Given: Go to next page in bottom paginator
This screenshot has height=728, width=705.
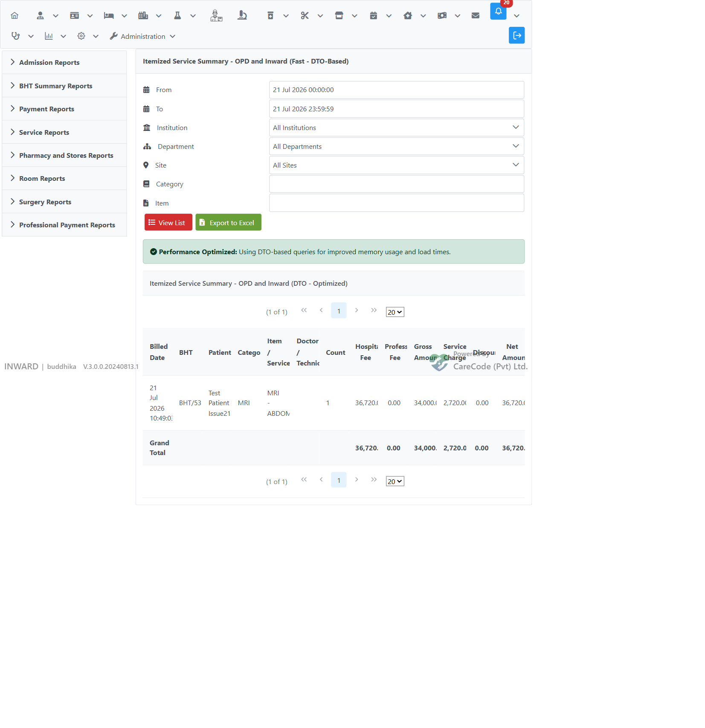Looking at the screenshot, I should 357,480.
